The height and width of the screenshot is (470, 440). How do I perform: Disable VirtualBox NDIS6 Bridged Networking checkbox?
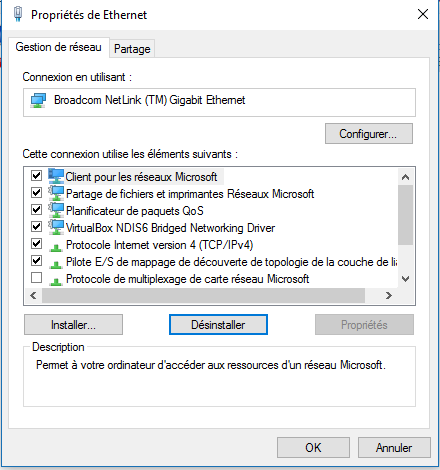point(36,226)
